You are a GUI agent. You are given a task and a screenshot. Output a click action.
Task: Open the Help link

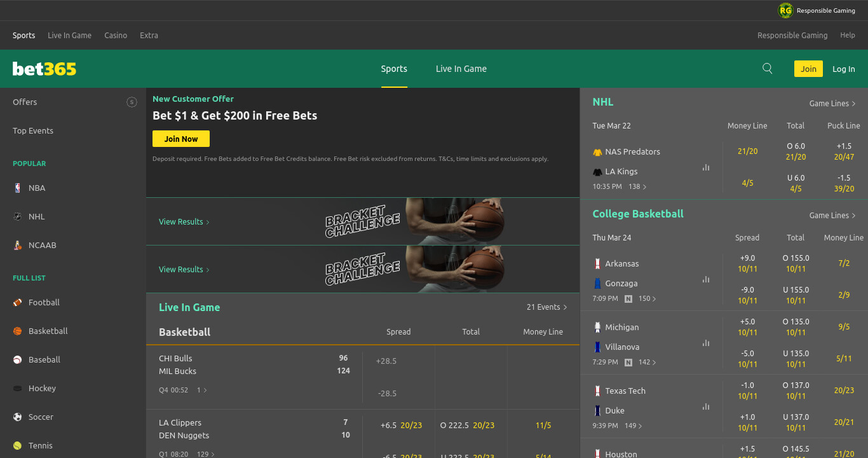click(x=848, y=35)
